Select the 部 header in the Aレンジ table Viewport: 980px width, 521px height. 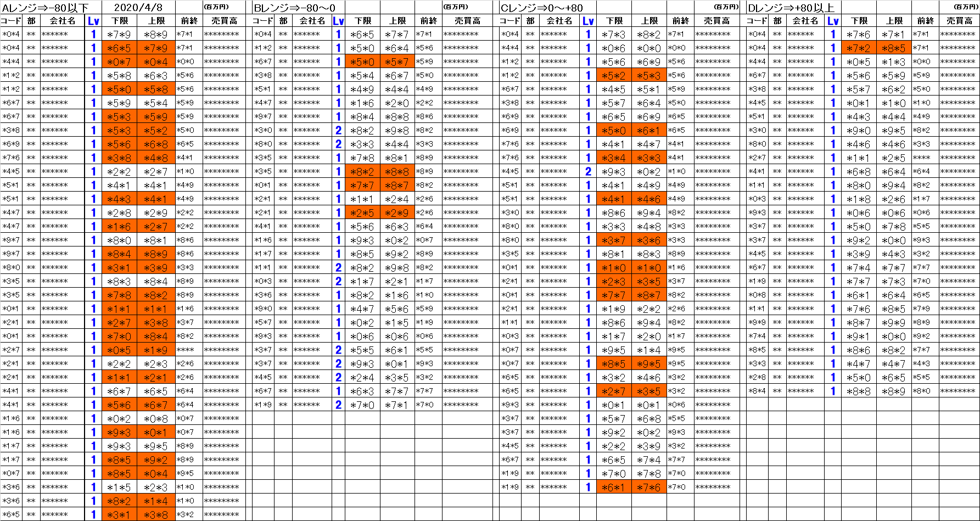pos(31,21)
